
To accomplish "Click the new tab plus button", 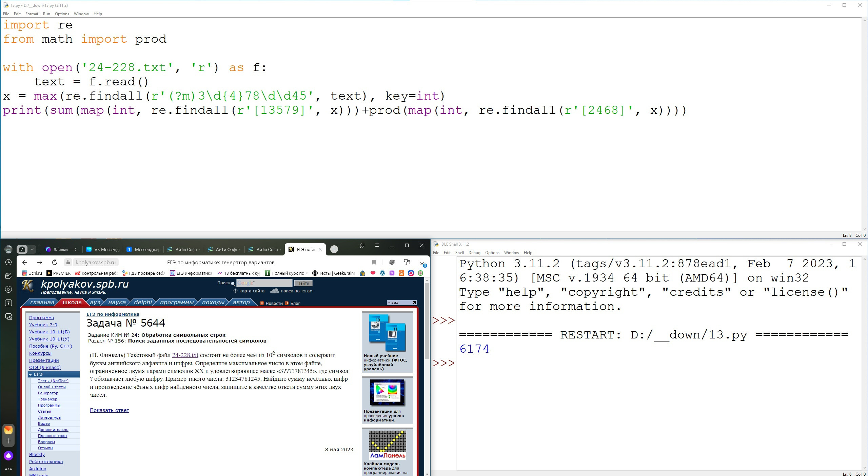I will click(334, 249).
